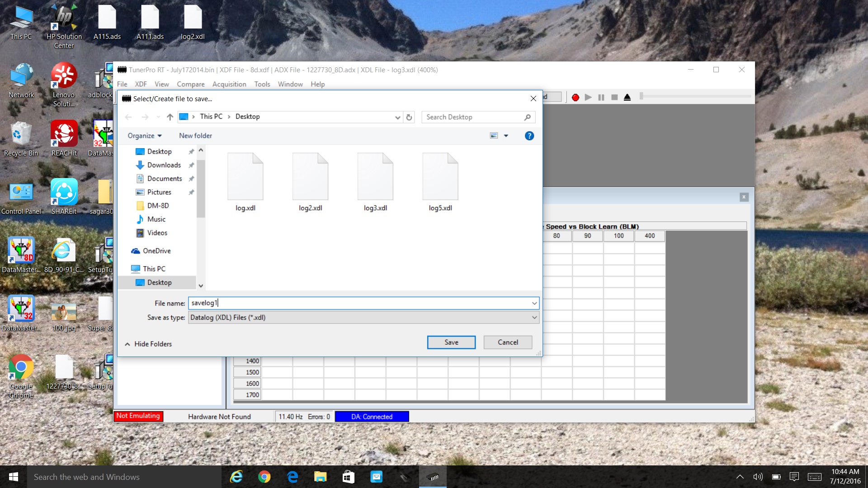The height and width of the screenshot is (488, 868).
Task: Click the Pause playback icon
Action: [x=601, y=98]
